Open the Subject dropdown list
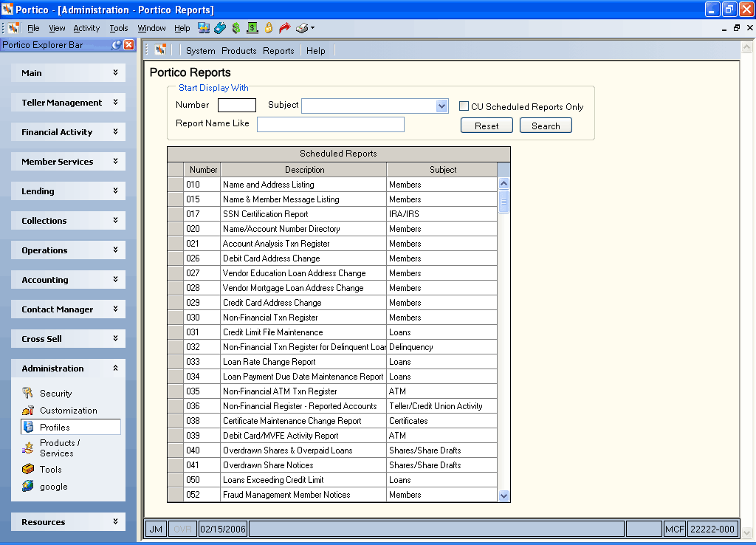The image size is (756, 545). (x=441, y=106)
